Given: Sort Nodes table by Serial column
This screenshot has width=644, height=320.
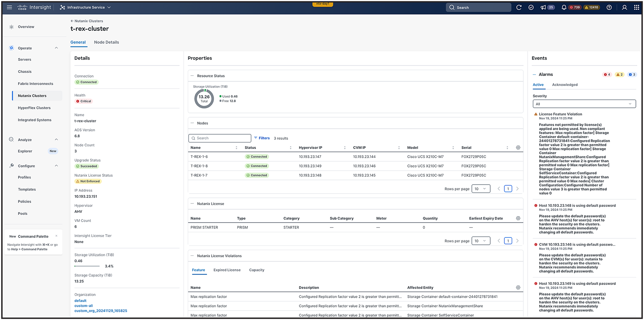Looking at the screenshot, I should 507,148.
